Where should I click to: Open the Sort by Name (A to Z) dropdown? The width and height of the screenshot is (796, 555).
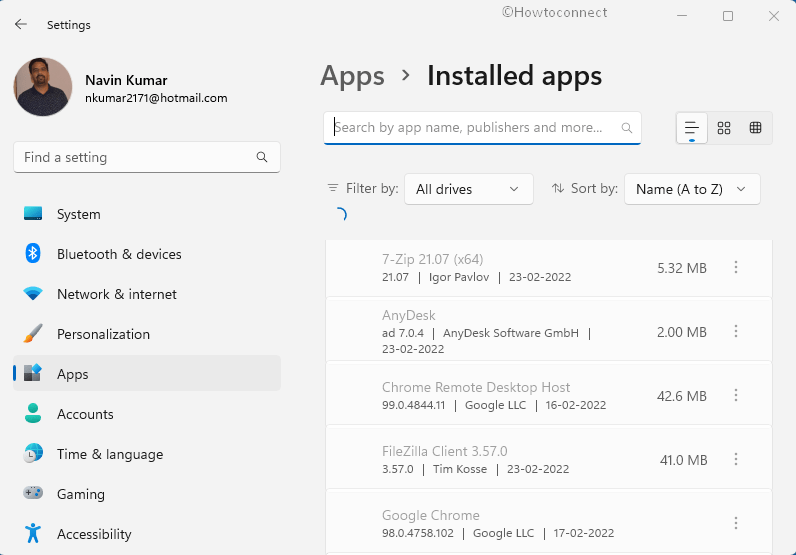[692, 189]
